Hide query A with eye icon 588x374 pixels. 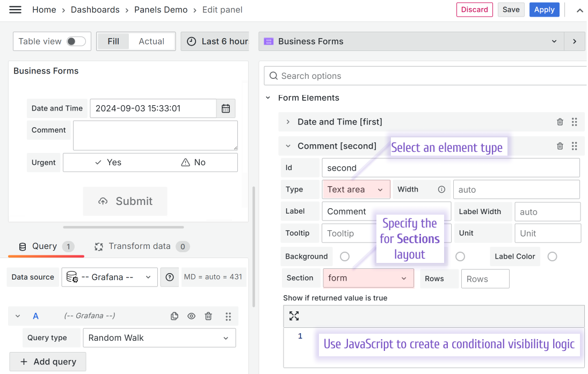tap(191, 316)
